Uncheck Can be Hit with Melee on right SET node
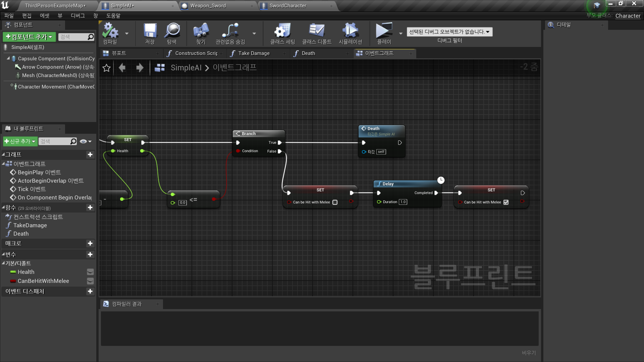644x362 pixels. point(506,202)
